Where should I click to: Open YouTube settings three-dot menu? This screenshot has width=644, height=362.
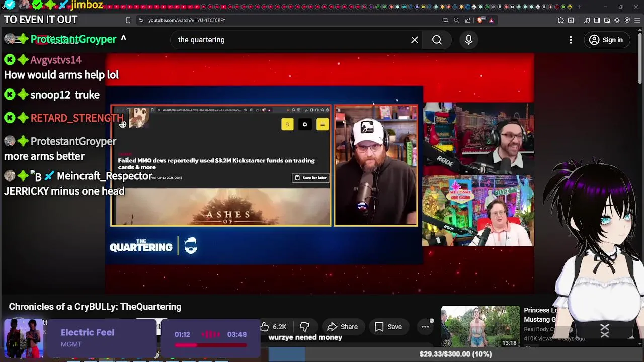[571, 40]
